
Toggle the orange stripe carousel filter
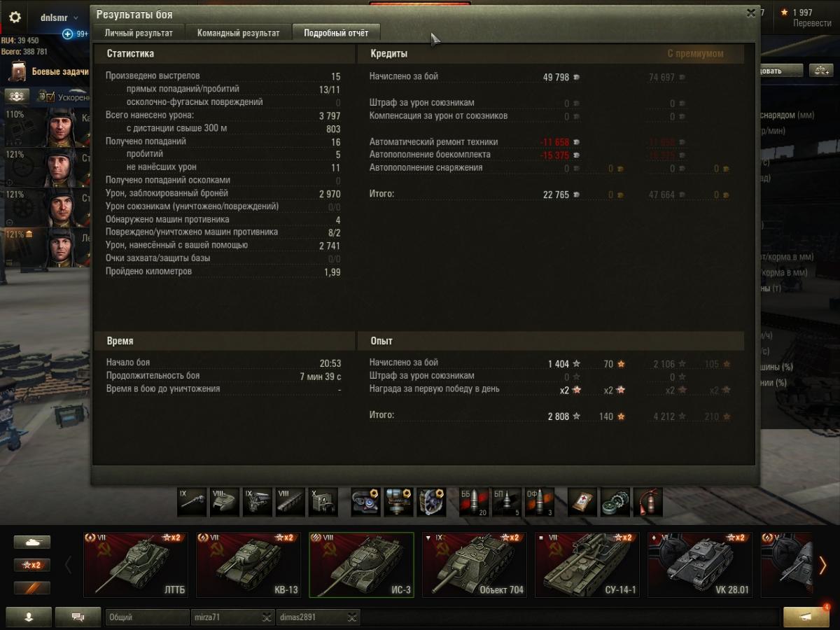pyautogui.click(x=32, y=587)
